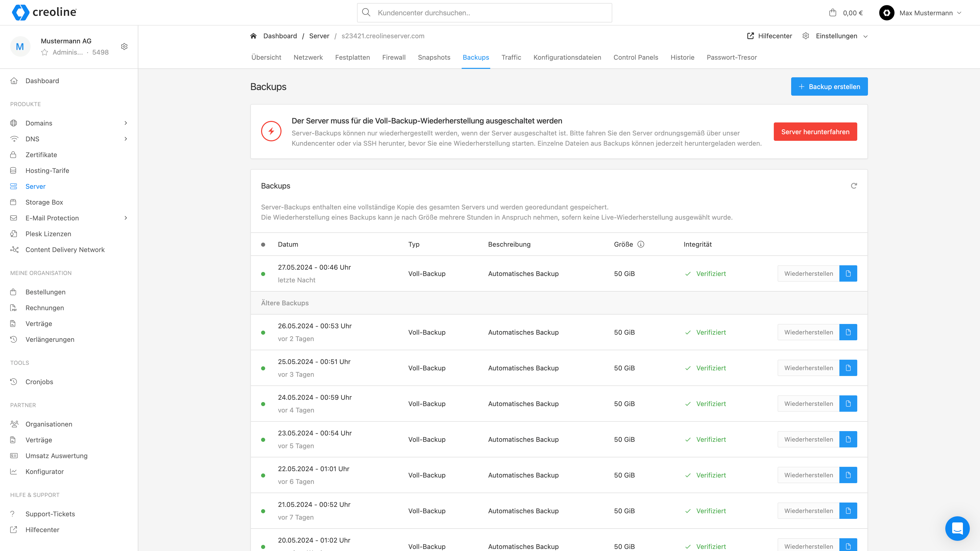Click the file icon for 24.05.2024 backup
980x551 pixels.
tap(848, 404)
